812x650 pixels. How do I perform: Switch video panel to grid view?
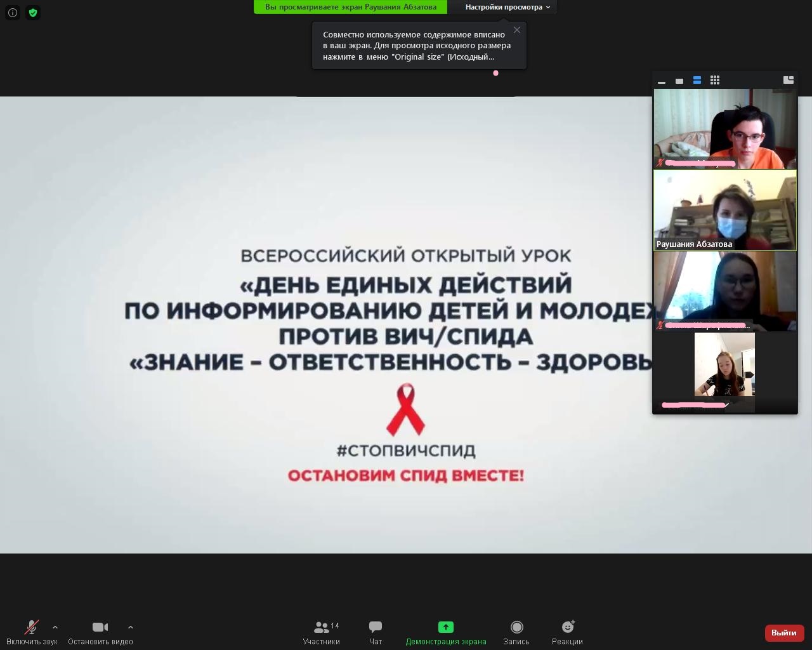715,80
